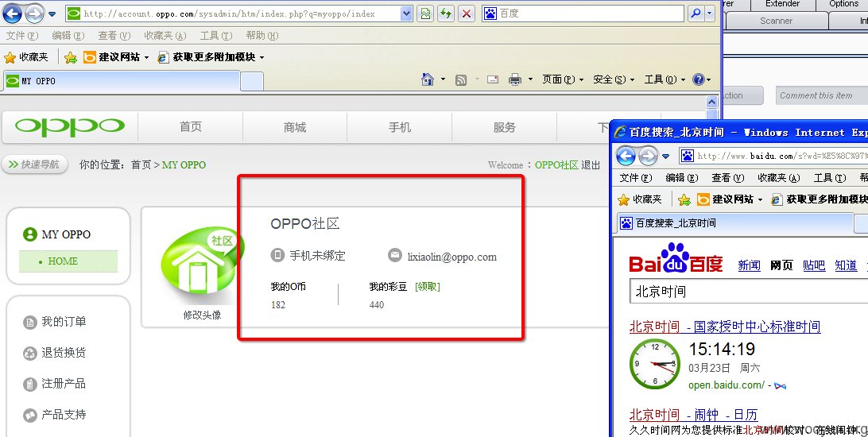Click the 百度 search box in toolbar
This screenshot has width=868, height=437.
pos(583,14)
